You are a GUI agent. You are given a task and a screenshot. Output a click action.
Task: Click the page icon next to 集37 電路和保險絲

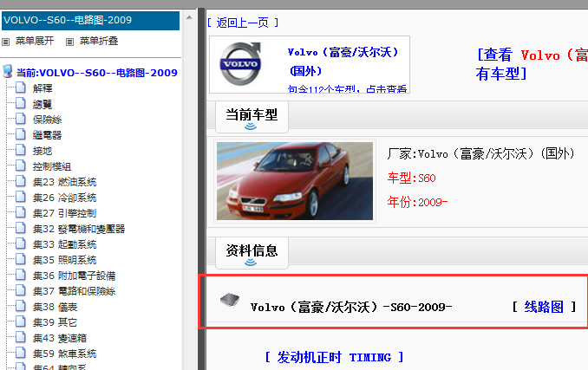21,290
